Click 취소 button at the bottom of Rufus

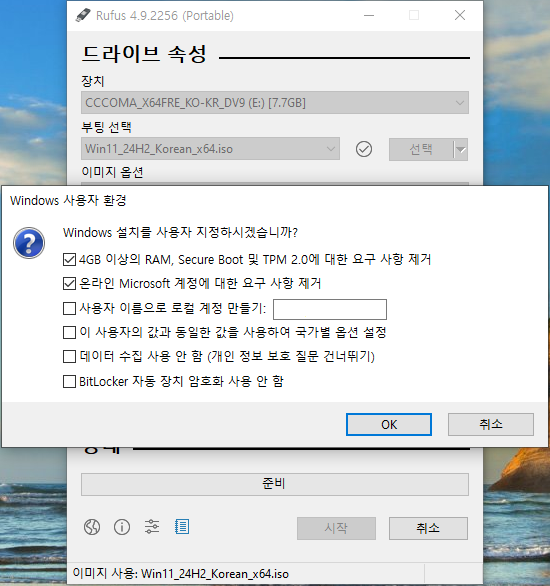coord(428,528)
